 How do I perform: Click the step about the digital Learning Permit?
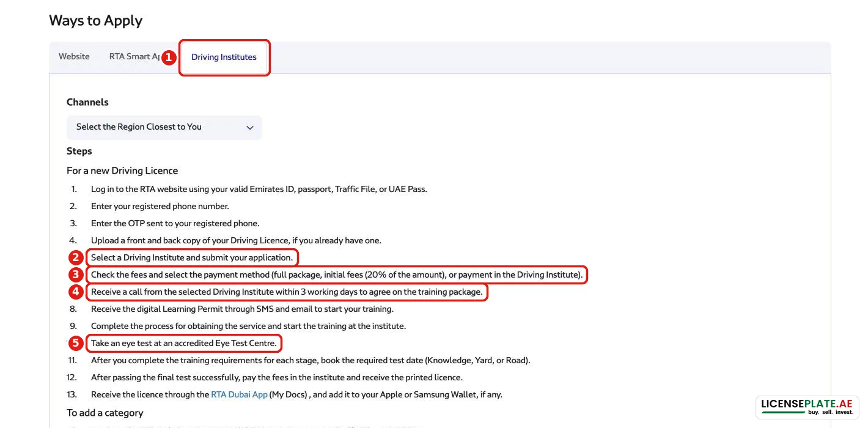pyautogui.click(x=242, y=309)
